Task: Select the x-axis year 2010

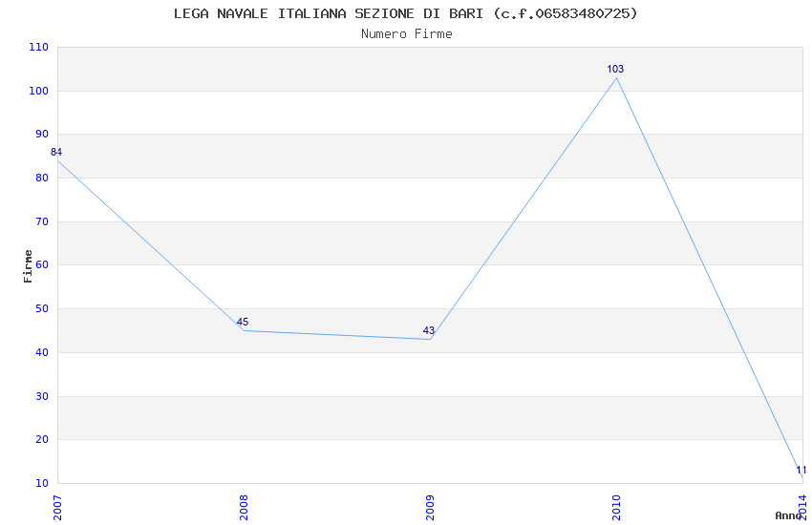Action: point(616,508)
